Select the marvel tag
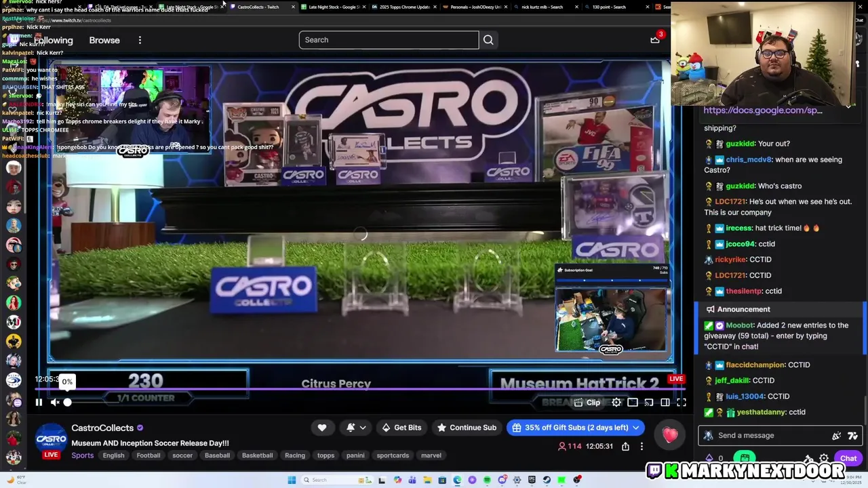This screenshot has width=868, height=488. (431, 455)
